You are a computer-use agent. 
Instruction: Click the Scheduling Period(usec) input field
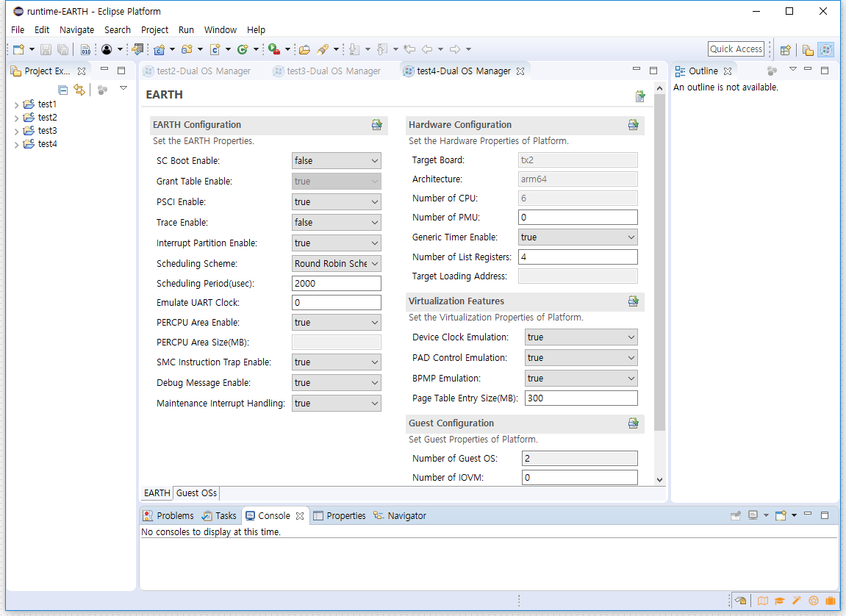pos(336,284)
